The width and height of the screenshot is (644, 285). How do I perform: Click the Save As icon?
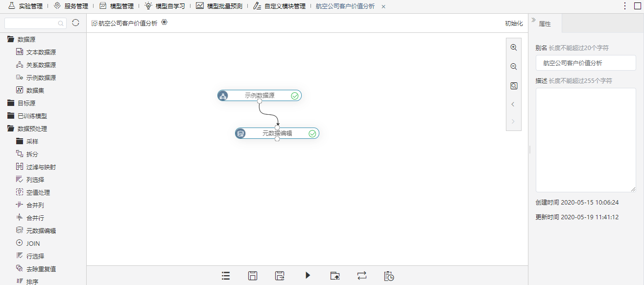coord(280,276)
